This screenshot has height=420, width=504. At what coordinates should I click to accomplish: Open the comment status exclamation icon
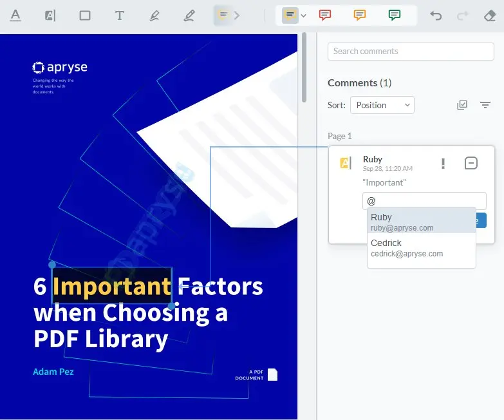[x=443, y=164]
